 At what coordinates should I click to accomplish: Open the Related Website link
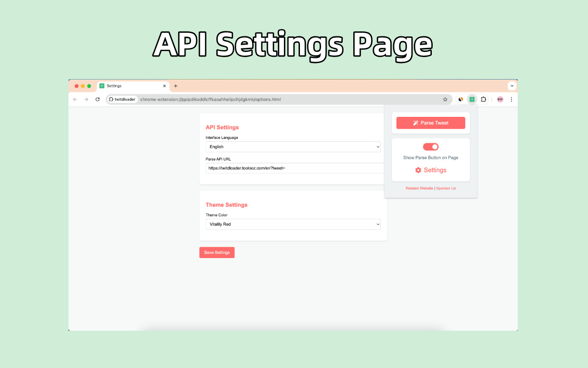pyautogui.click(x=419, y=188)
